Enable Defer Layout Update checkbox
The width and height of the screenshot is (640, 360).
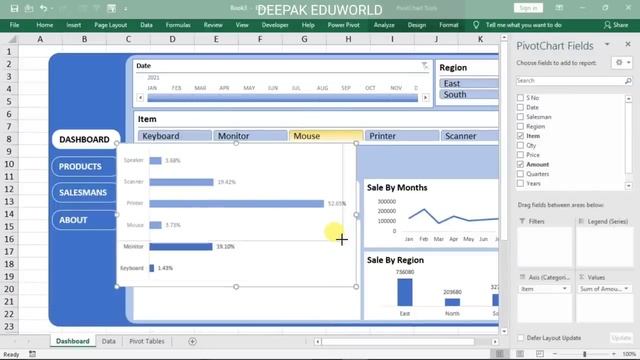coord(520,338)
